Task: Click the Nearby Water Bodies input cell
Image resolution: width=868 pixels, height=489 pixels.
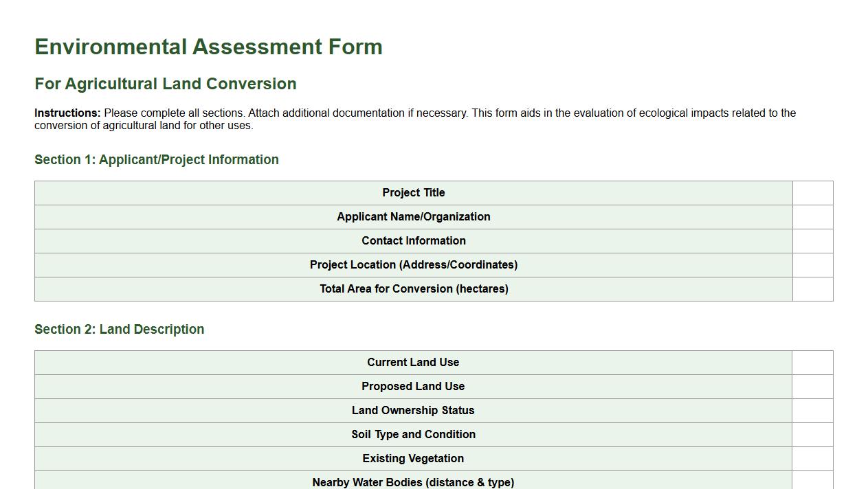Action: tap(812, 481)
